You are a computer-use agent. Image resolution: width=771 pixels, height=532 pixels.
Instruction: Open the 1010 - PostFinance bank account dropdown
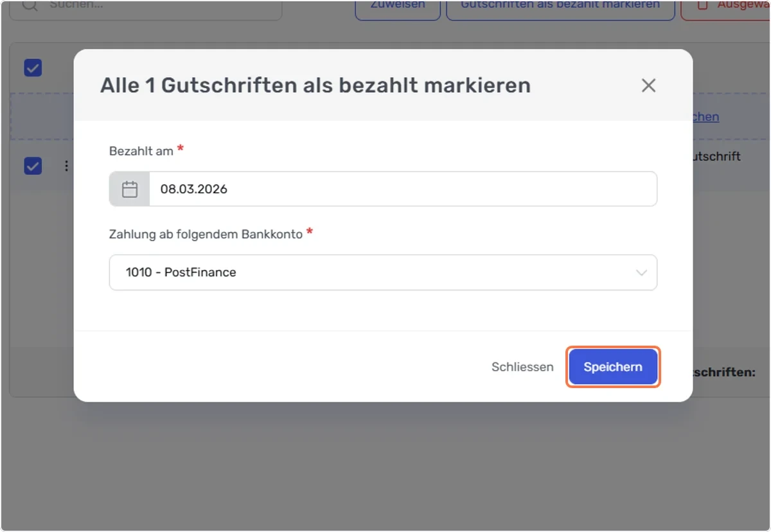click(383, 272)
